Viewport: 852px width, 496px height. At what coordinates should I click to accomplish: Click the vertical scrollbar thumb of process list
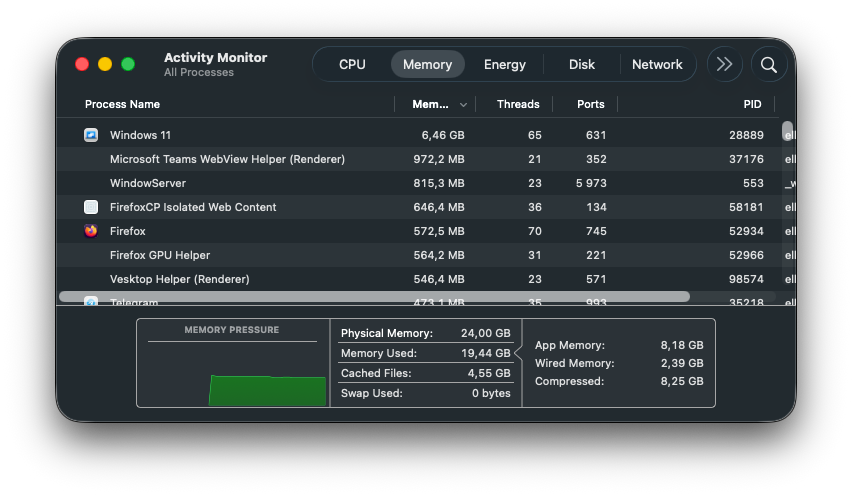787,131
